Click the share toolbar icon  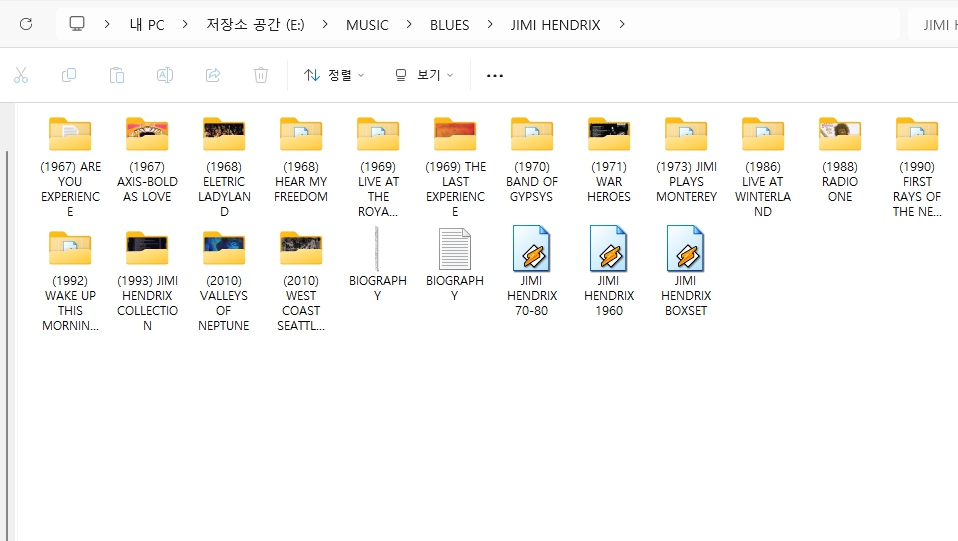click(x=213, y=75)
